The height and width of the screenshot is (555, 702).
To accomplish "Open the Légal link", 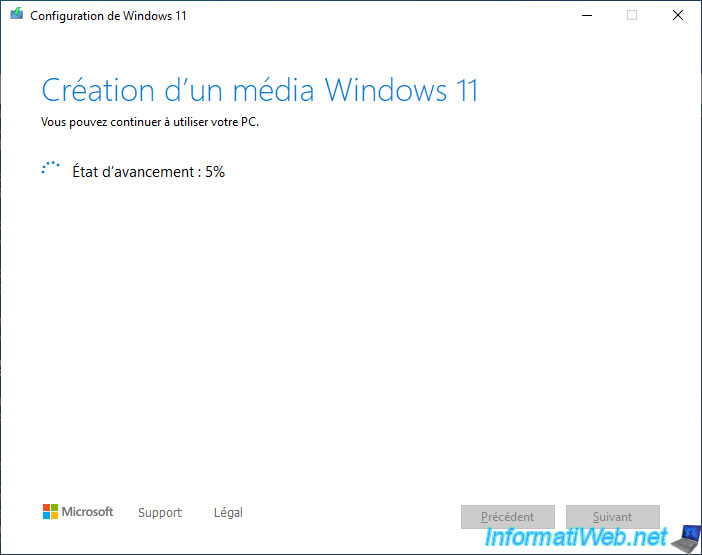I will (x=228, y=512).
